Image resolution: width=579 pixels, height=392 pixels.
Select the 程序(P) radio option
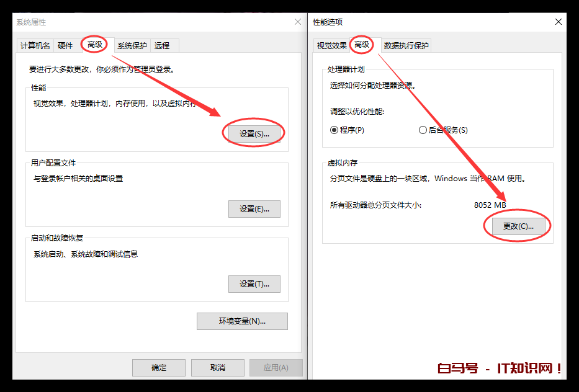(334, 130)
